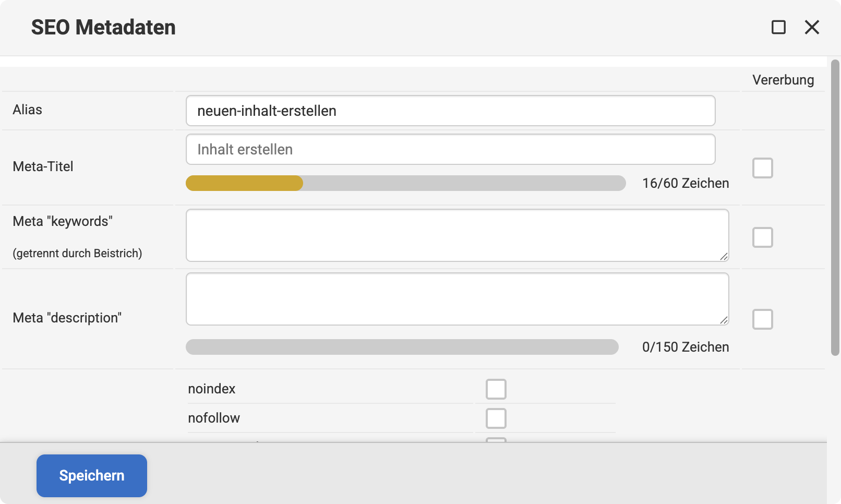Click the vertical scrollbar of the dialog
Viewport: 841px width, 504px height.
(x=835, y=208)
